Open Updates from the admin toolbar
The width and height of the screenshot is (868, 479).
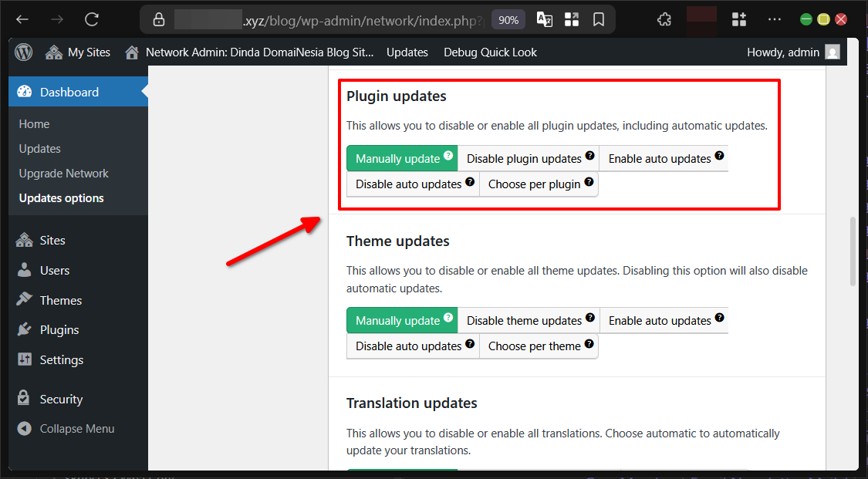coord(407,52)
